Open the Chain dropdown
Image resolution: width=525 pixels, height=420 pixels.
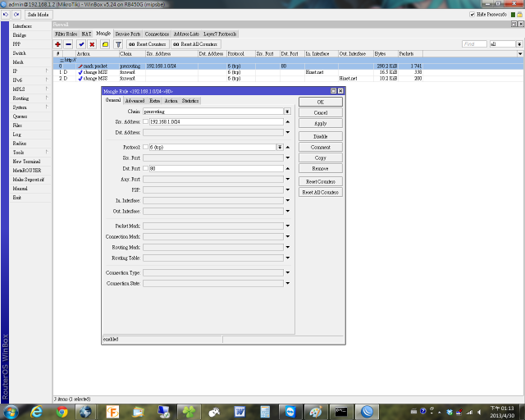[x=287, y=112]
